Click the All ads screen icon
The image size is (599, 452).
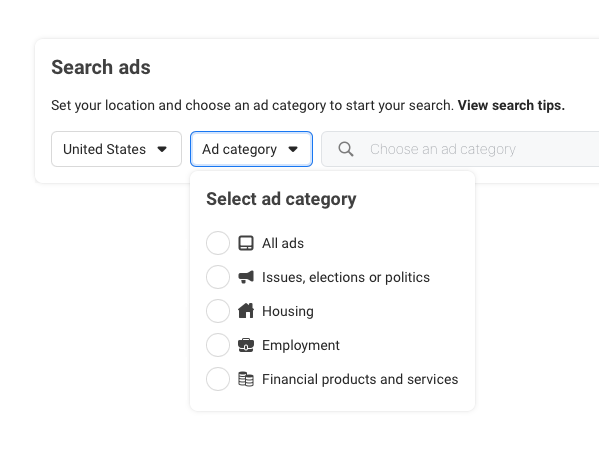(x=246, y=243)
